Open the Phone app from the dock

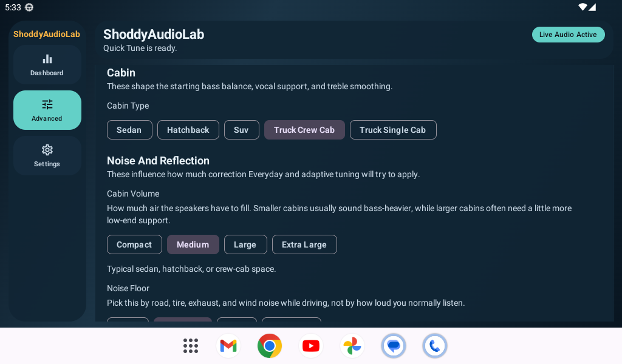coord(435,346)
